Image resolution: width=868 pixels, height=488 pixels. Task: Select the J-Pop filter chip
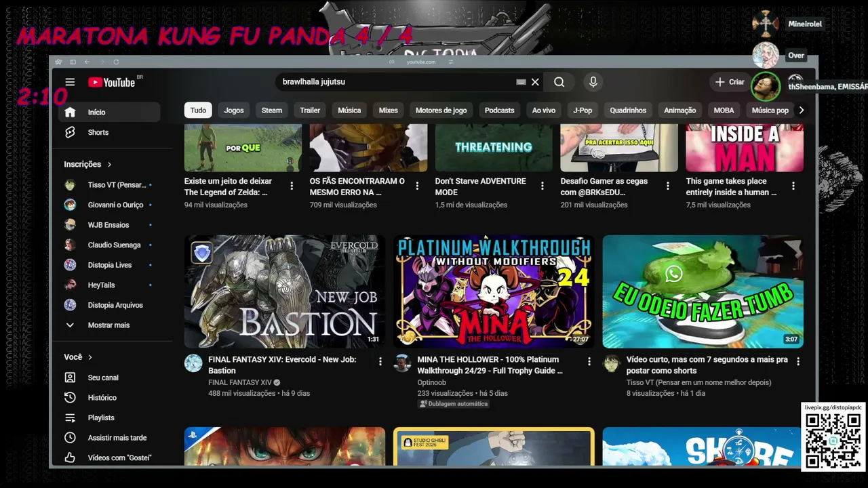pos(583,110)
